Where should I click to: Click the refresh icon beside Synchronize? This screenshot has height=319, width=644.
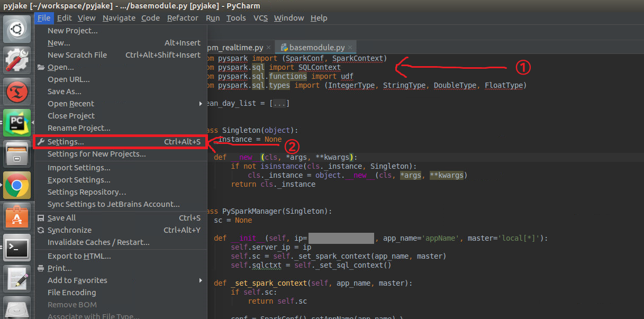pyautogui.click(x=41, y=230)
